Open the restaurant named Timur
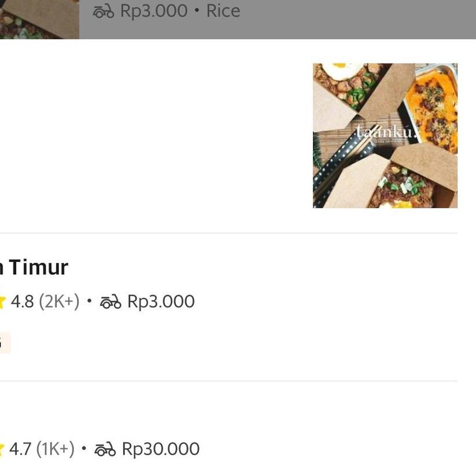Screen dimensions: 476x476 click(37, 267)
